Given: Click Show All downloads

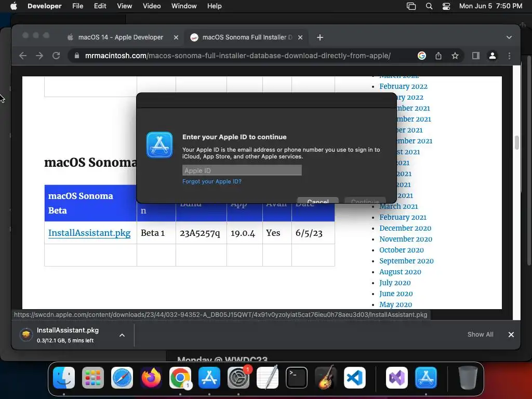Looking at the screenshot, I should pyautogui.click(x=481, y=335).
